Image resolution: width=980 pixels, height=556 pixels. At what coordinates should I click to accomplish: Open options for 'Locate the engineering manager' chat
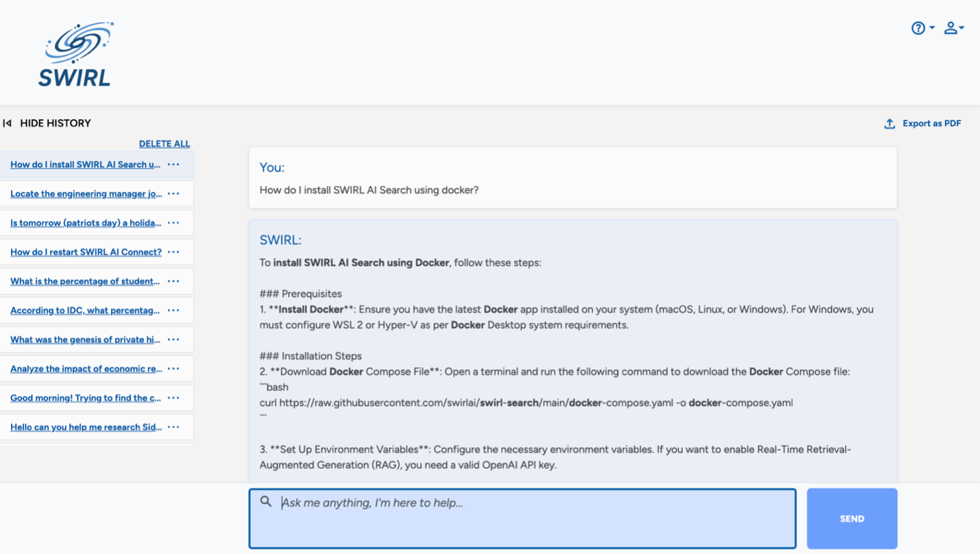173,194
